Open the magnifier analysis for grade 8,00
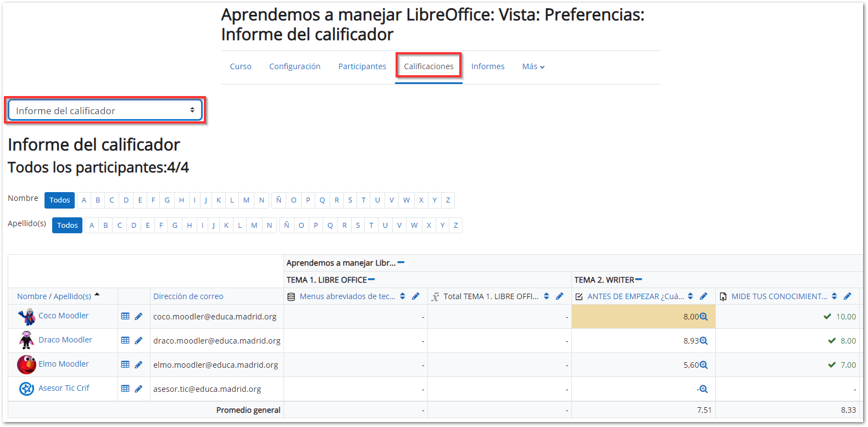 click(704, 317)
